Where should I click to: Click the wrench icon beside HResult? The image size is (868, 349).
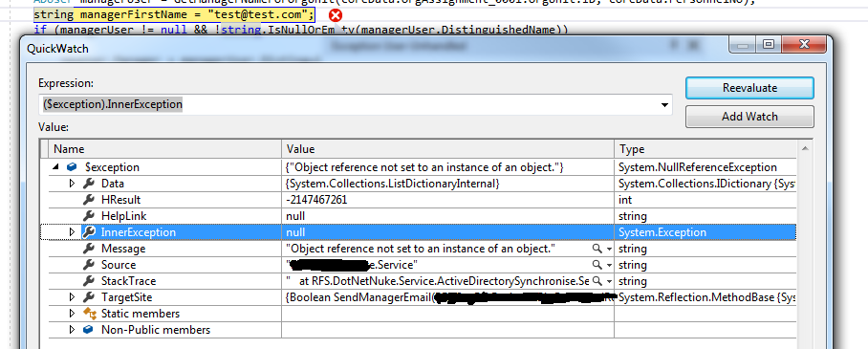click(x=89, y=200)
